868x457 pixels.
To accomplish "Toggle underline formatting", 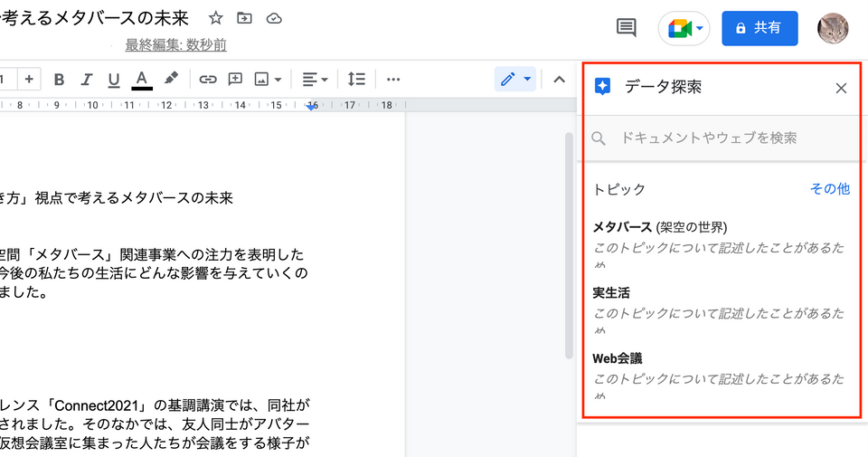I will point(114,81).
